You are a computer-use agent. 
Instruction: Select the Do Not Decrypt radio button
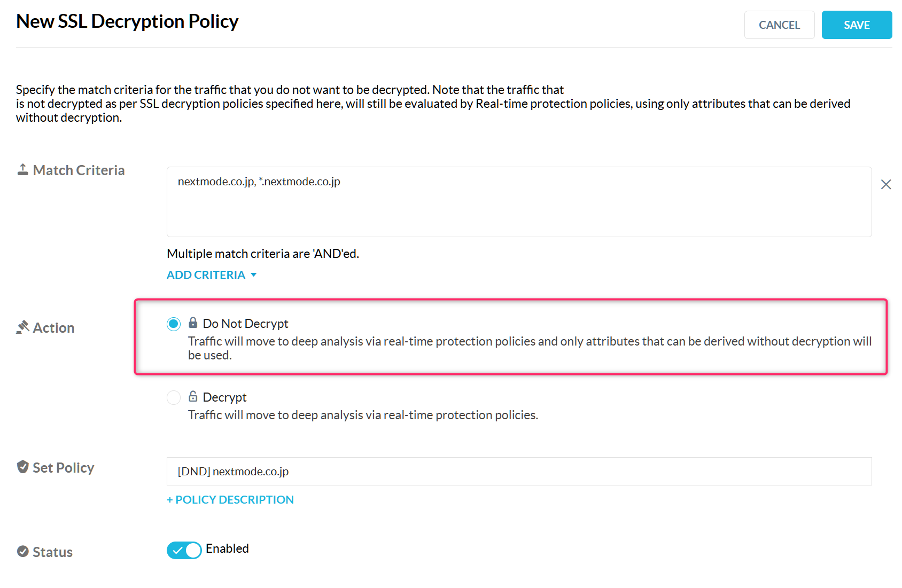(174, 324)
